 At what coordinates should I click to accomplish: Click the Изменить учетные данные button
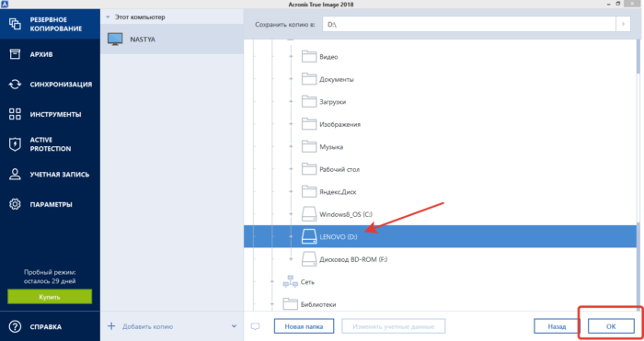394,326
